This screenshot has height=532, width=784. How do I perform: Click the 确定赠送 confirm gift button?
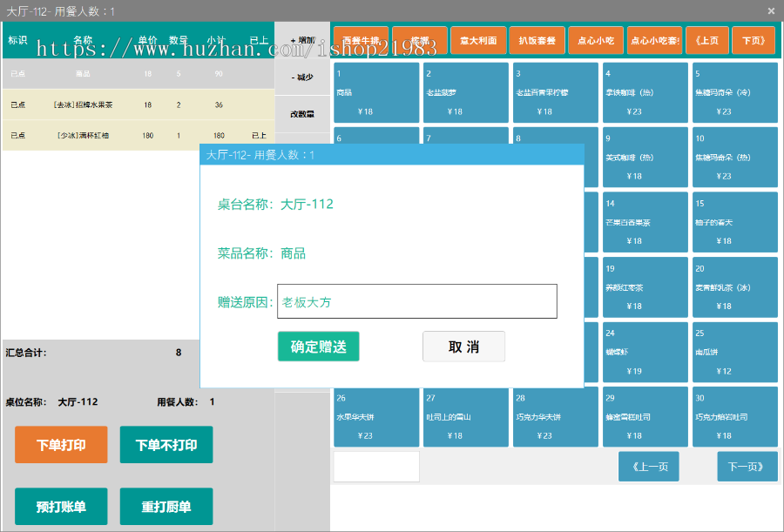coord(318,347)
